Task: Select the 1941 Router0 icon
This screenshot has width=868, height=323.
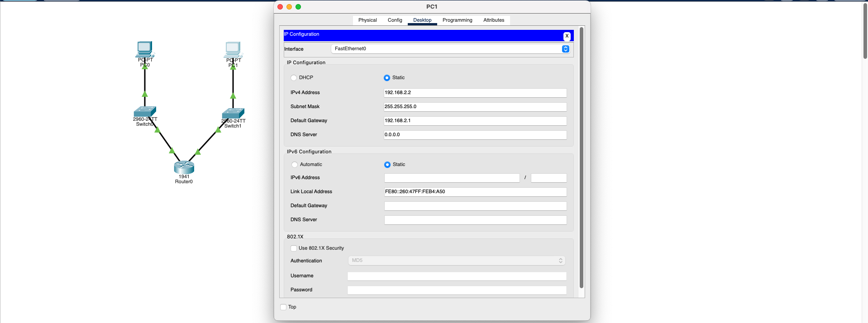Action: pyautogui.click(x=184, y=167)
